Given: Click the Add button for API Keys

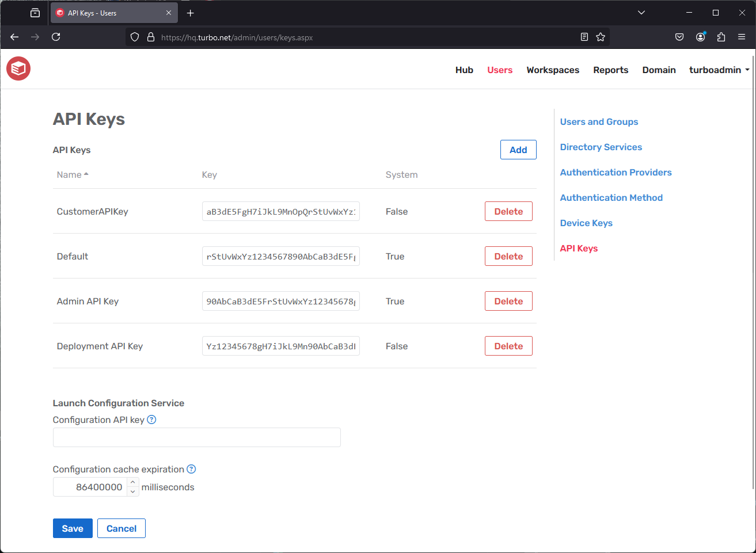Looking at the screenshot, I should tap(518, 149).
